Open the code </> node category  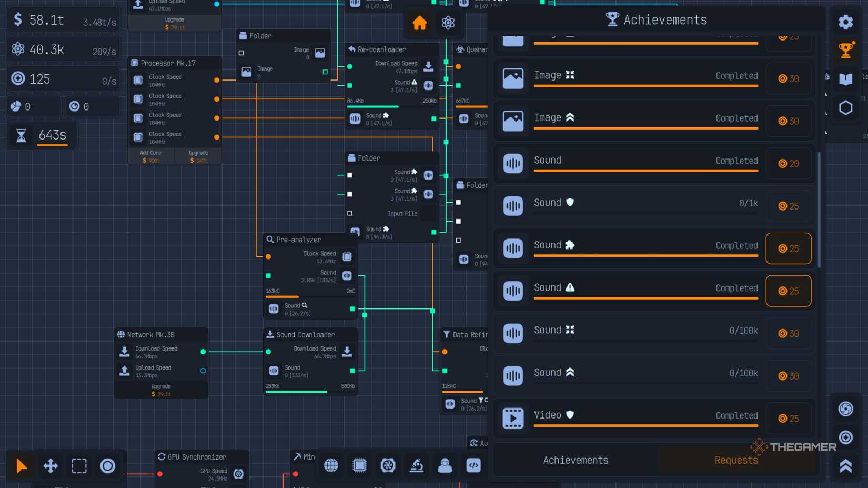tap(473, 465)
